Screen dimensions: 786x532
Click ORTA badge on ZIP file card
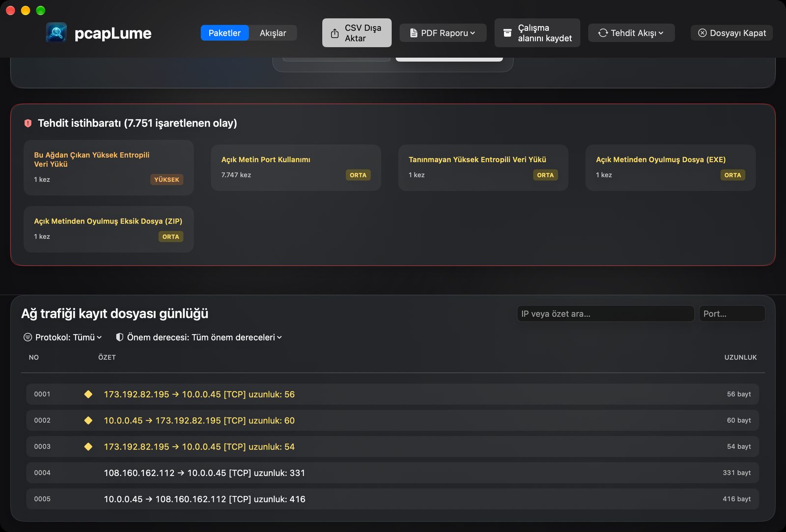170,237
